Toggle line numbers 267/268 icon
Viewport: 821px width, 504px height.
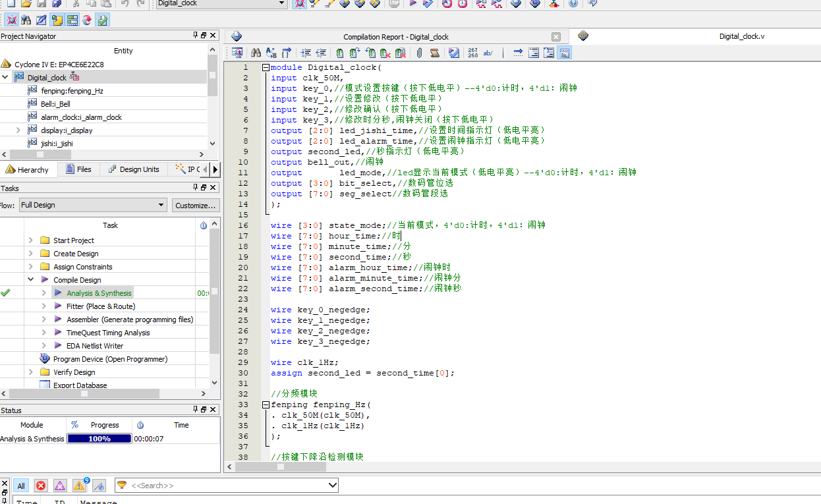coord(472,53)
